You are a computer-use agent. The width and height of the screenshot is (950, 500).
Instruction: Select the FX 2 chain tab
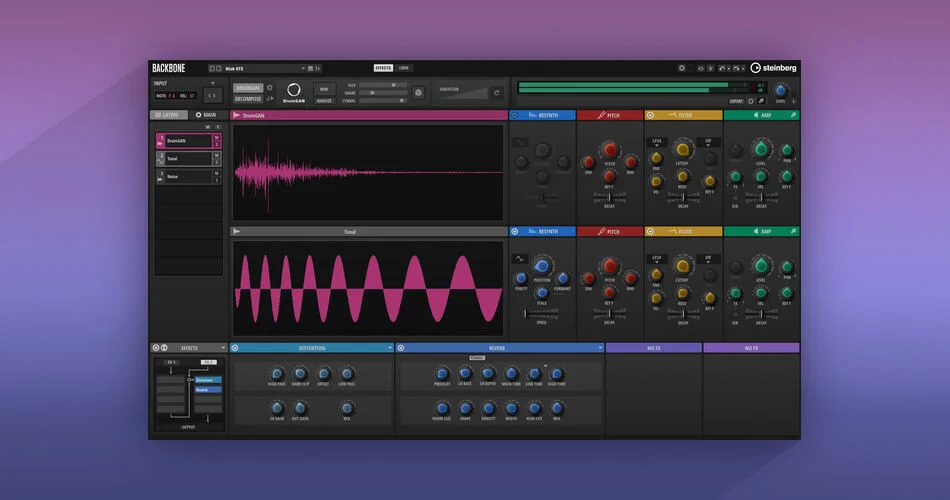point(208,362)
